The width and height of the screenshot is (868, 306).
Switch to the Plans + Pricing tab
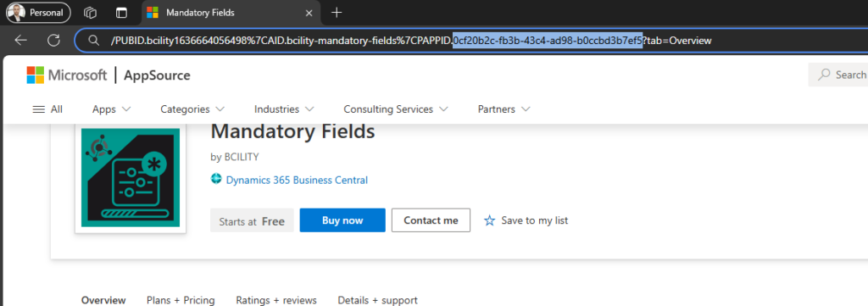click(181, 300)
